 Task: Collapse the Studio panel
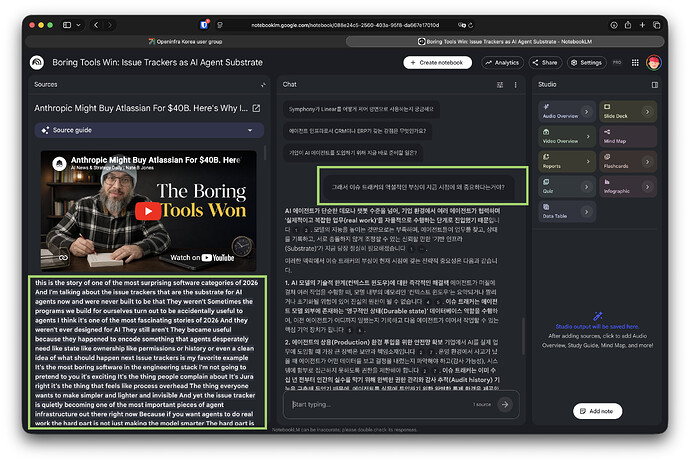(655, 84)
